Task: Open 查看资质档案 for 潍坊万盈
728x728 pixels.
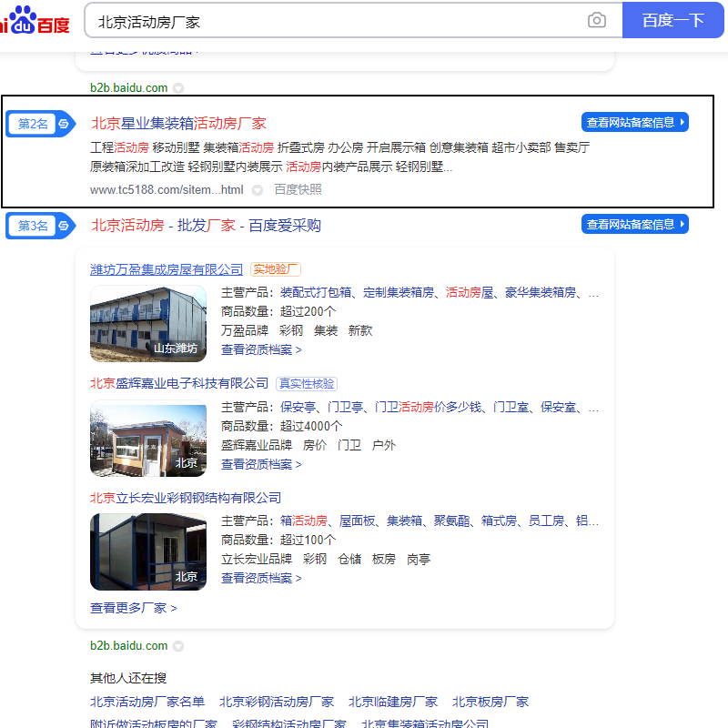Action: pyautogui.click(x=261, y=349)
